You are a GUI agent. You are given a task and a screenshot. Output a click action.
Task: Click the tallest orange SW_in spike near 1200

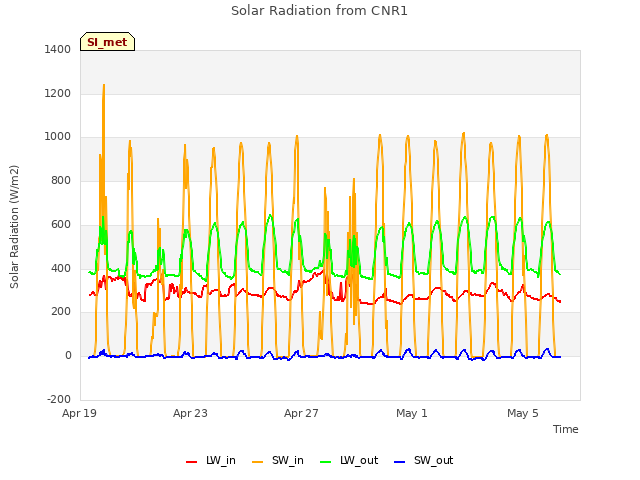tap(104, 87)
